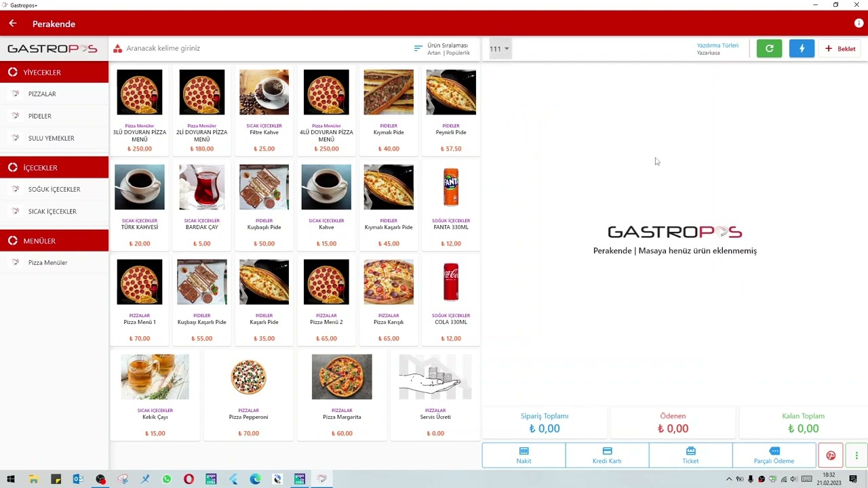The height and width of the screenshot is (488, 868).
Task: Add 4LÜ DOYURAN PİZZA MENÜ product
Action: [x=326, y=110]
